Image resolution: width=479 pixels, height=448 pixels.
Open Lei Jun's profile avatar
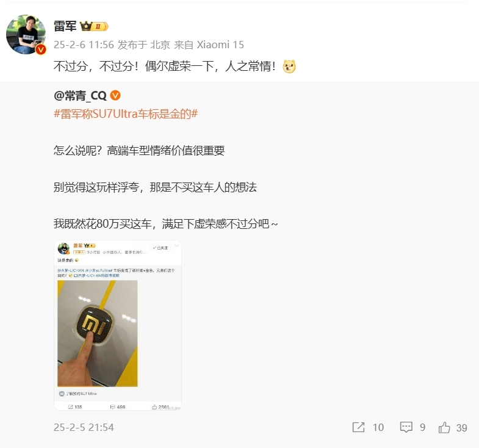pos(26,35)
